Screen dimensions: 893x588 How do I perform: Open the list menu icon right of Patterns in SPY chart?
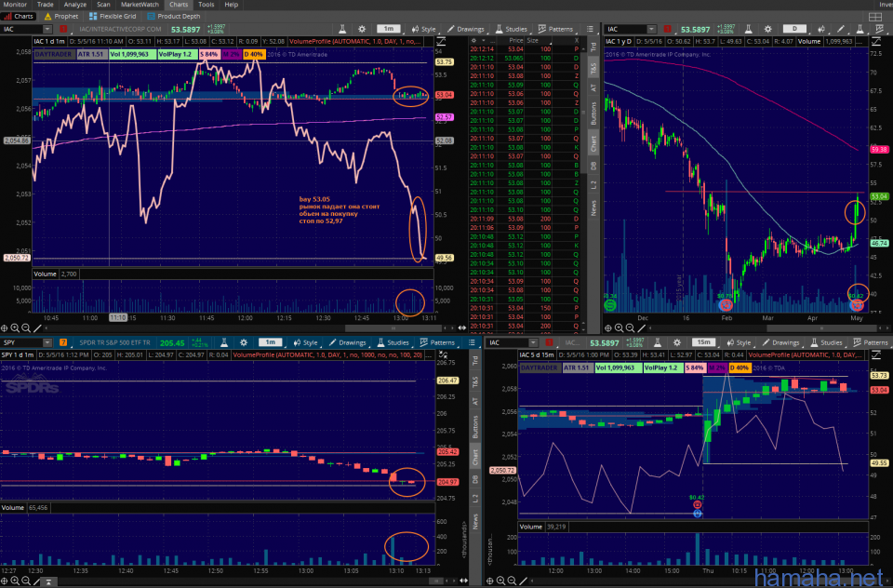click(473, 342)
